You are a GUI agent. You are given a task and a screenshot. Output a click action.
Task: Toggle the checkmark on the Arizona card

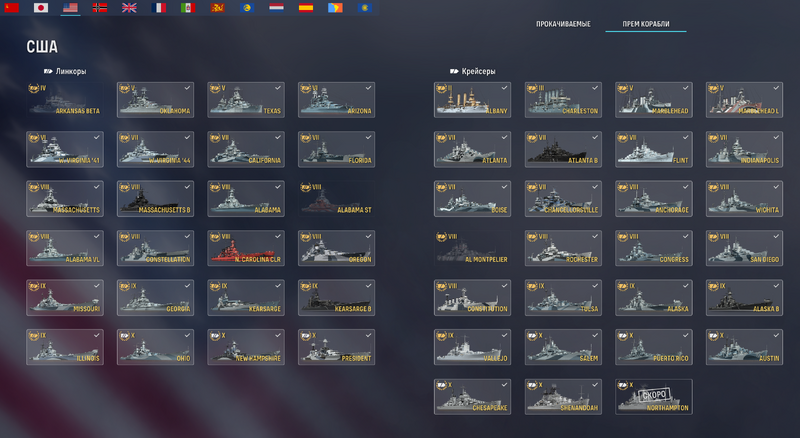click(x=368, y=88)
